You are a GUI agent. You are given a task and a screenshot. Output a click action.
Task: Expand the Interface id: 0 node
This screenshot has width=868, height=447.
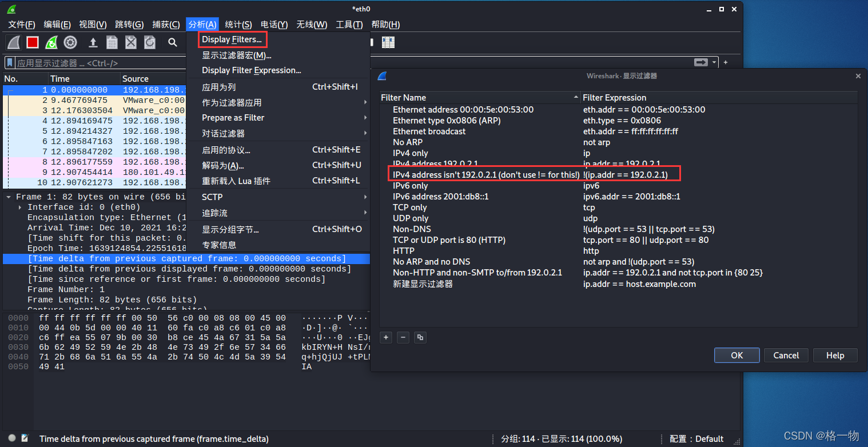[21, 207]
